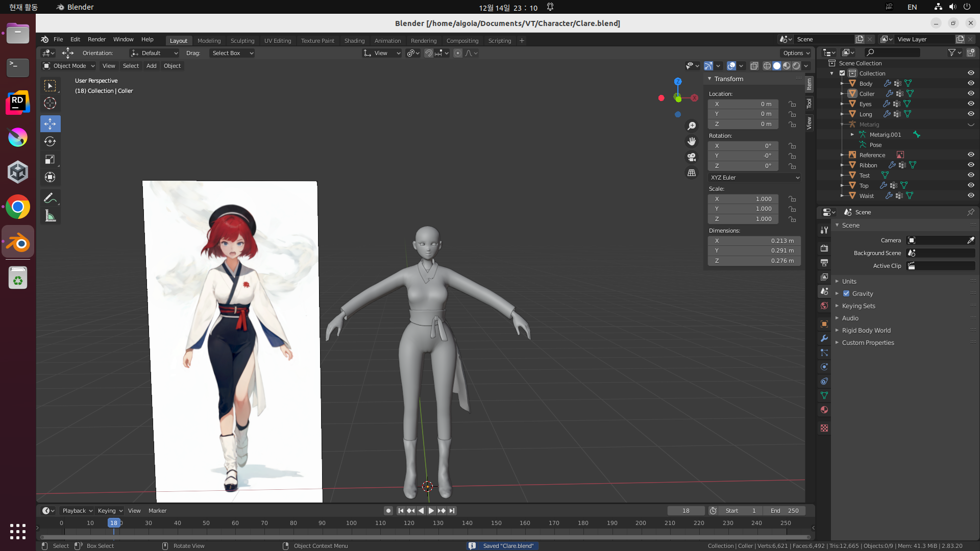Open the XYZ Euler rotation mode dropdown
This screenshot has width=980, height=551.
(x=754, y=178)
